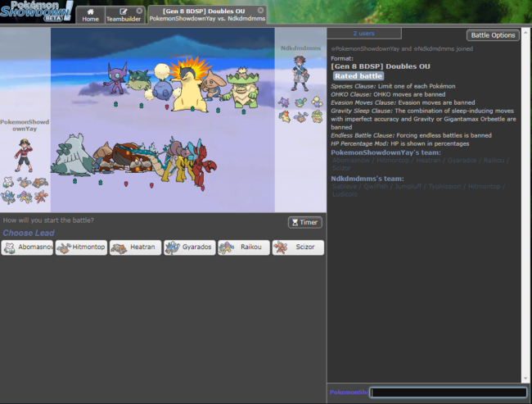Open the 2 users list

pos(364,34)
